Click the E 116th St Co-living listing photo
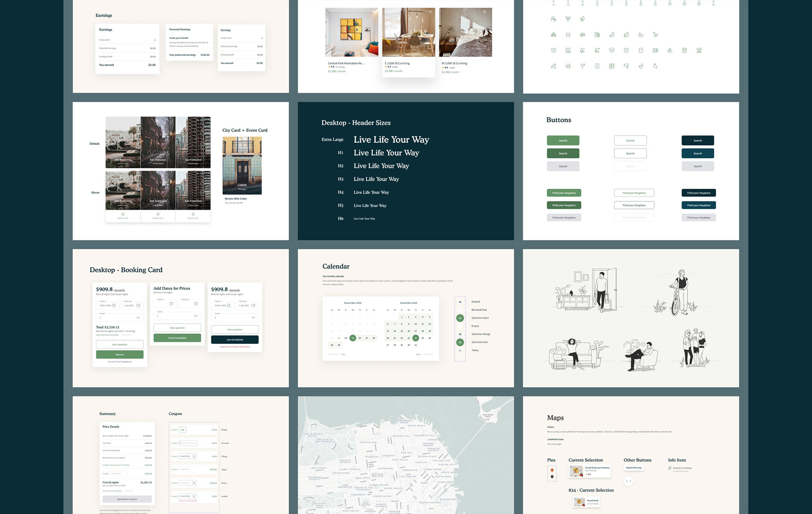This screenshot has width=812, height=514. click(x=409, y=32)
